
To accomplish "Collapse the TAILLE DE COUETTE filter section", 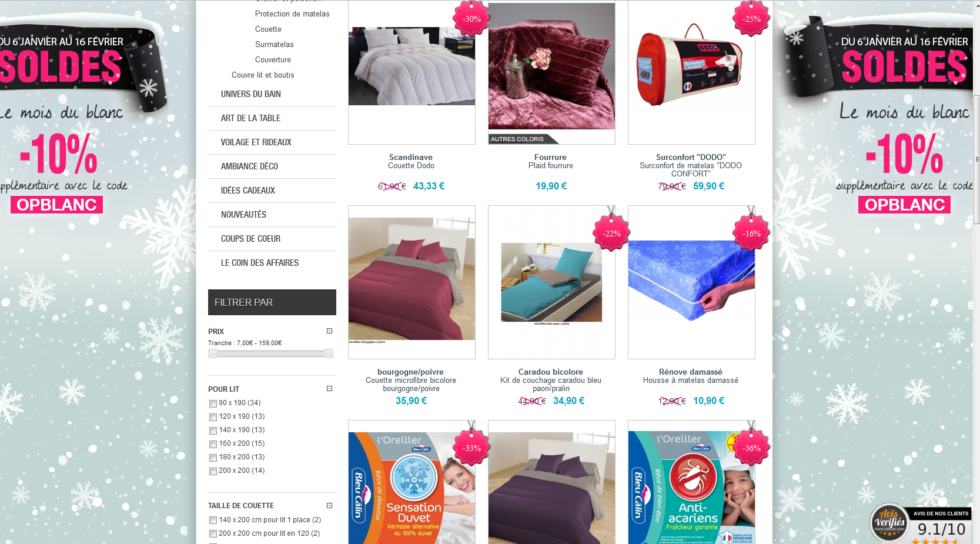I will click(x=330, y=505).
